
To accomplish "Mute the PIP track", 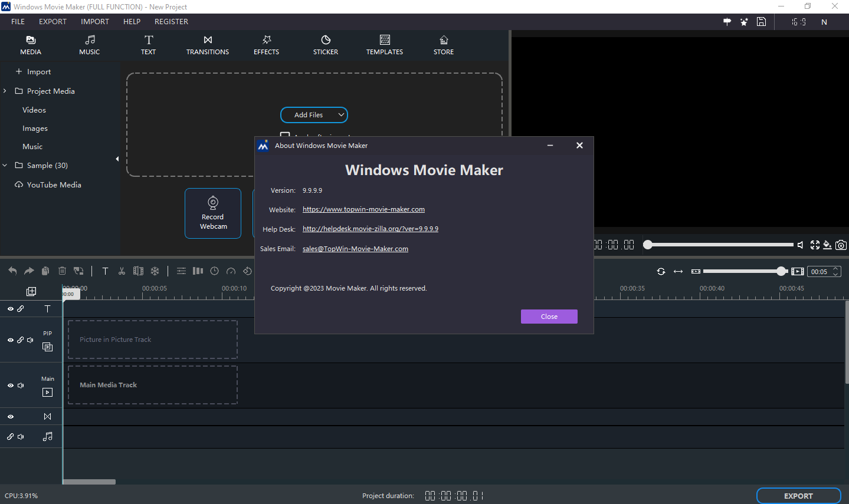I will [30, 340].
